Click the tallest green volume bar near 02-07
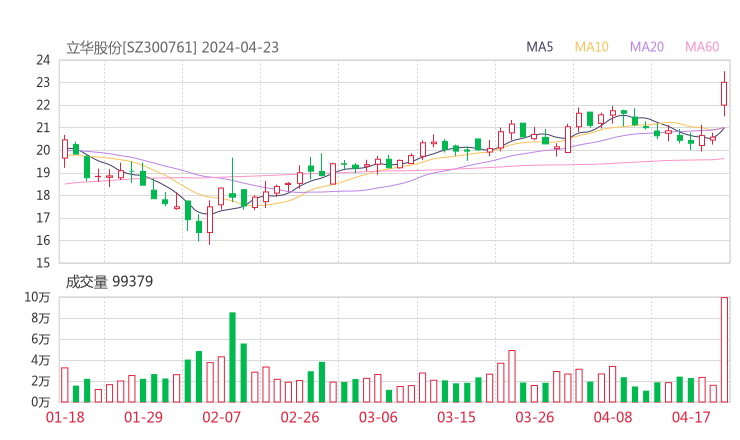 coord(232,357)
